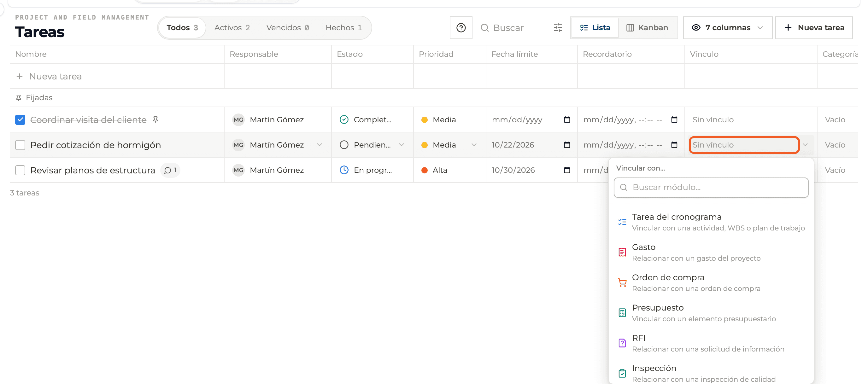Show the Vencidos tab

(x=288, y=28)
